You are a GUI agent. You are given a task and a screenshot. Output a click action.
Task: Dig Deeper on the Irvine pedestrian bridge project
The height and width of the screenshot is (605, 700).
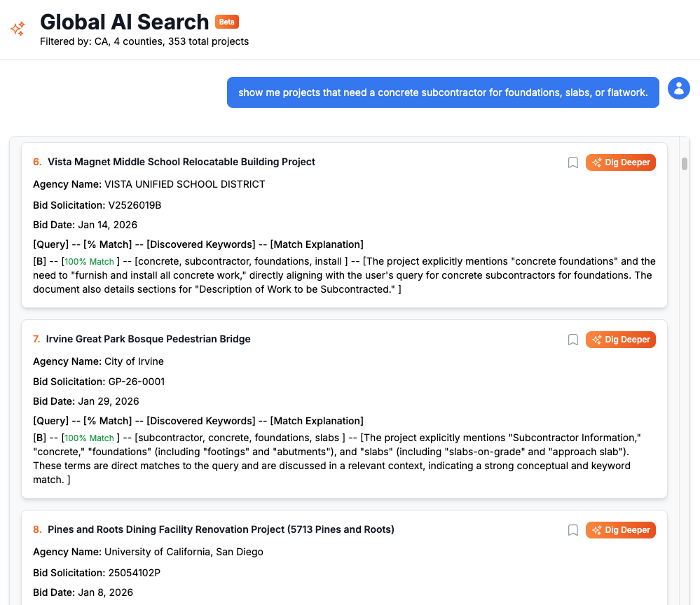pos(621,339)
